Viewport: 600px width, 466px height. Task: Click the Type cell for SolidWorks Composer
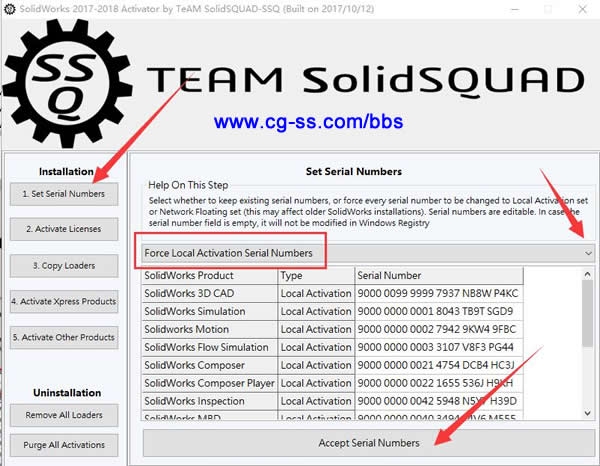[x=315, y=365]
